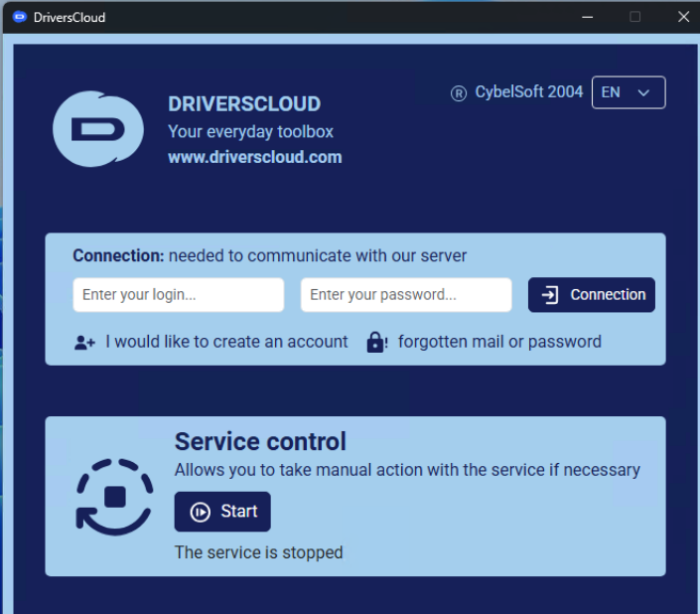This screenshot has width=700, height=614.
Task: Click the service control circular arrow icon
Action: (x=115, y=497)
